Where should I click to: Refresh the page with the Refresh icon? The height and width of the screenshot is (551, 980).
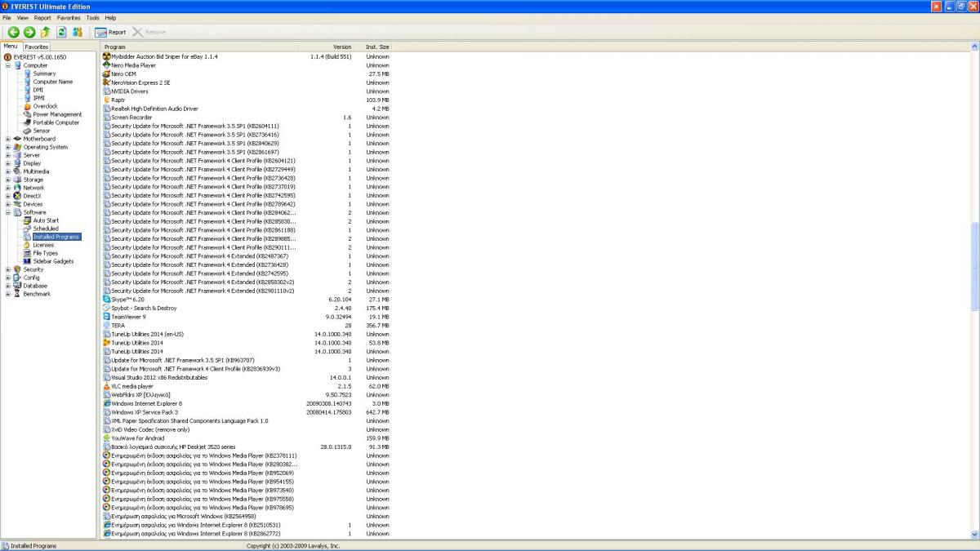coord(61,32)
